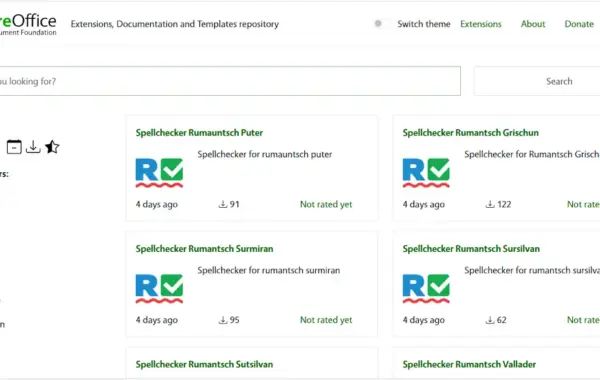Click Rumantsch Sursilvan extension logo thumbnail
This screenshot has width=600, height=380.
coord(426,289)
